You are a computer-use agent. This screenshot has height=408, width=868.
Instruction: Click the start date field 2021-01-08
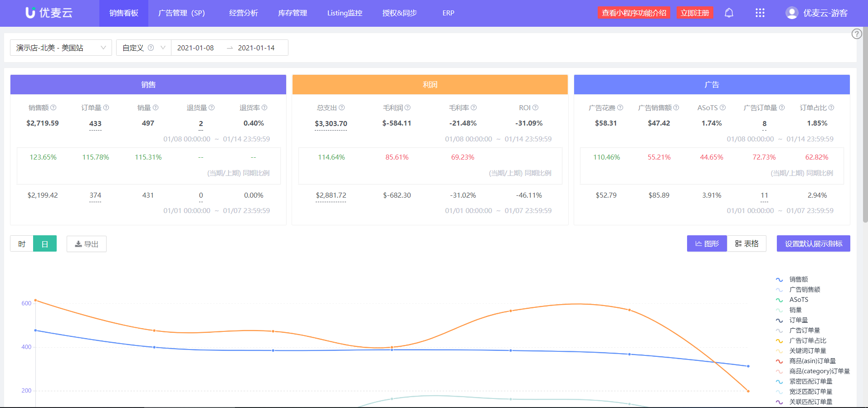(195, 48)
